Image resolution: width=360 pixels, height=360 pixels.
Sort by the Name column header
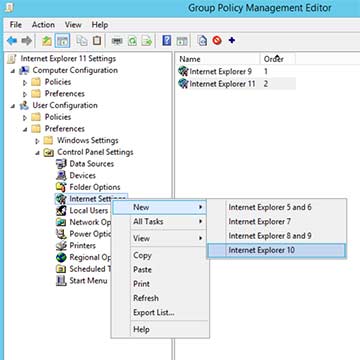tap(217, 59)
